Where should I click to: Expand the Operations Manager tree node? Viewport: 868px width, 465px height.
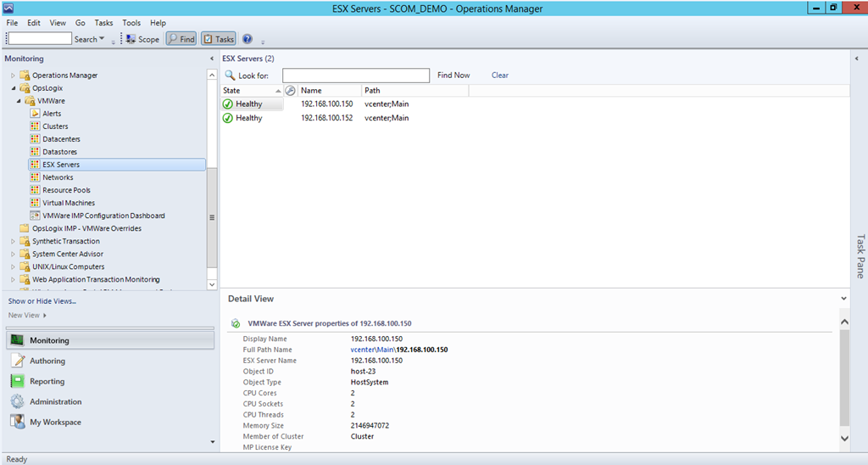(13, 76)
